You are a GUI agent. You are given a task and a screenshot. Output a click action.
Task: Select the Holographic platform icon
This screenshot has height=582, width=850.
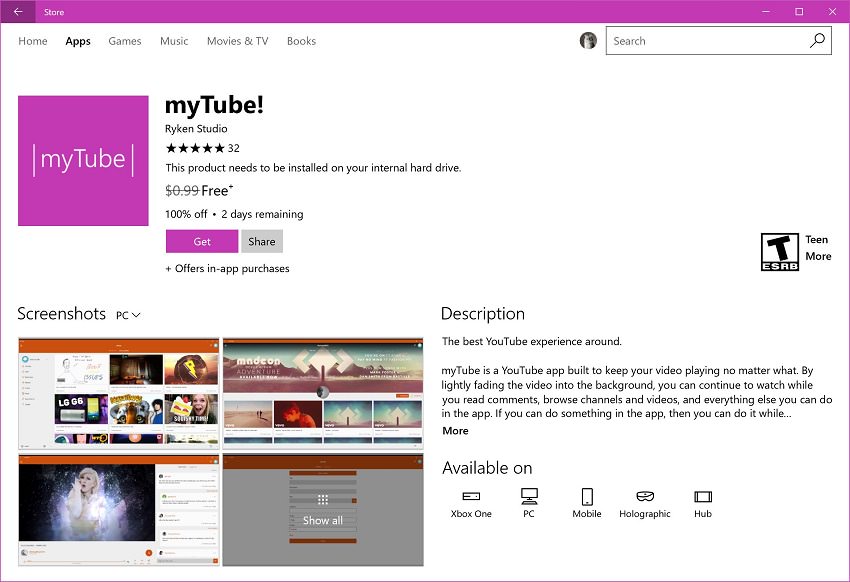click(x=645, y=497)
